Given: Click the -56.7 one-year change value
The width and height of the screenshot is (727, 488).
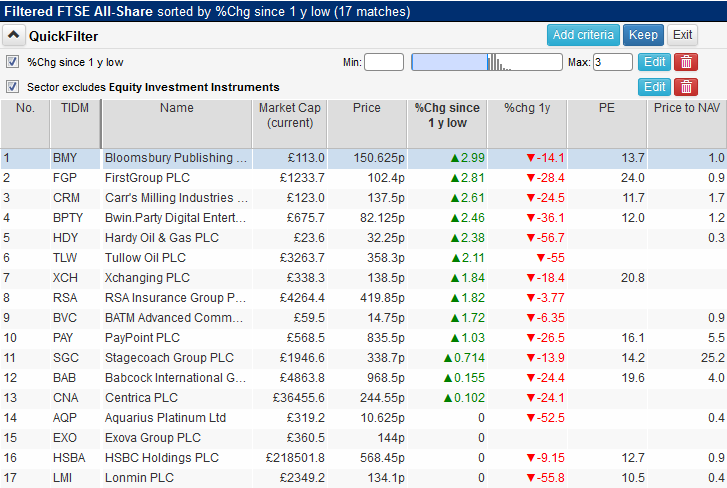Looking at the screenshot, I should click(x=546, y=238).
